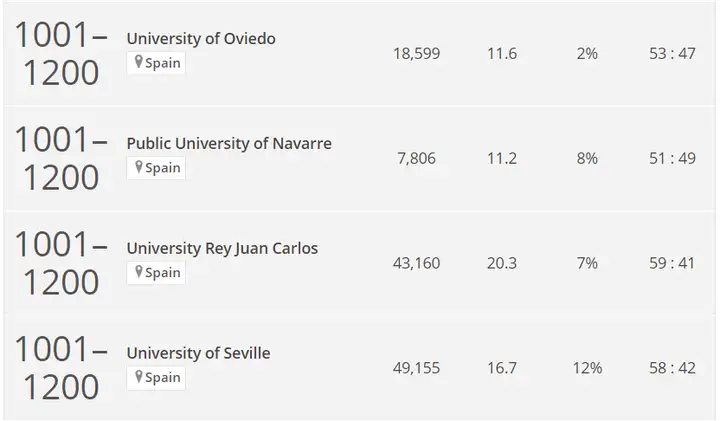This screenshot has height=421, width=720.
Task: Click location pin icon under Public University of Navarre
Action: [138, 167]
